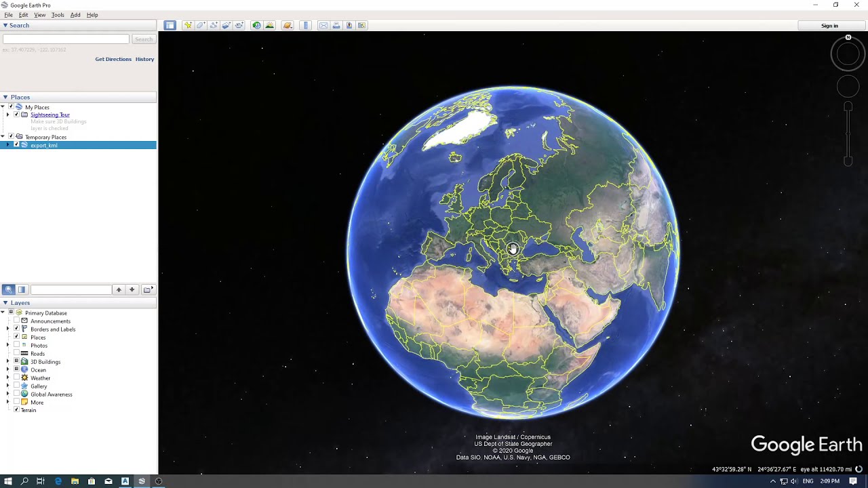This screenshot has width=868, height=488.
Task: Collapse the Search panel header arrow
Action: 5,26
